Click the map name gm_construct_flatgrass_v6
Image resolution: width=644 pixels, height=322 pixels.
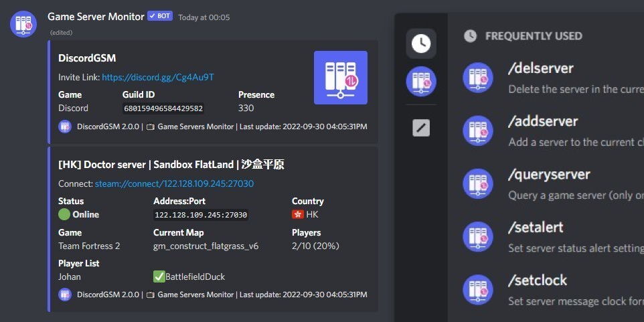[x=206, y=246]
